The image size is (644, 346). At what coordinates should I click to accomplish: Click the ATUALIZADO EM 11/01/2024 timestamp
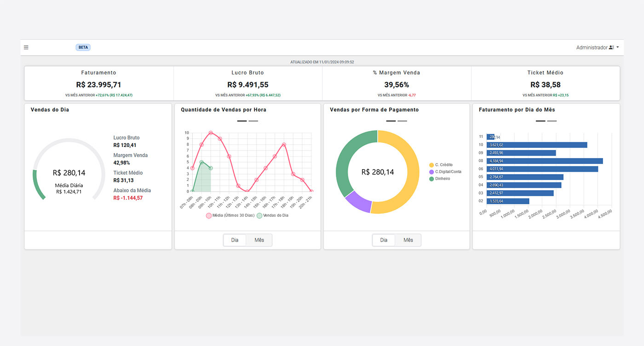click(x=322, y=62)
